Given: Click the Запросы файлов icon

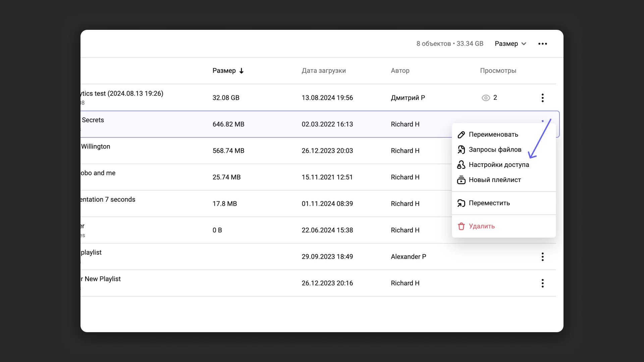Looking at the screenshot, I should (x=461, y=150).
